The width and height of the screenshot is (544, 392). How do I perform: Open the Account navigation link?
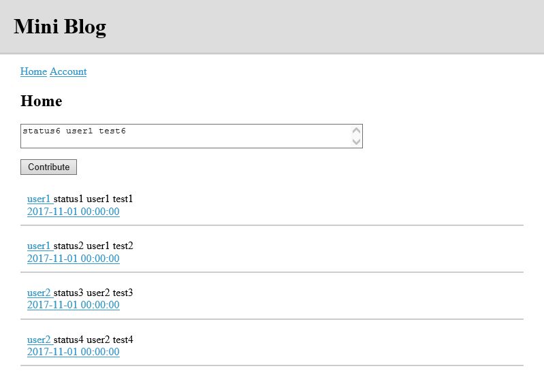[68, 71]
